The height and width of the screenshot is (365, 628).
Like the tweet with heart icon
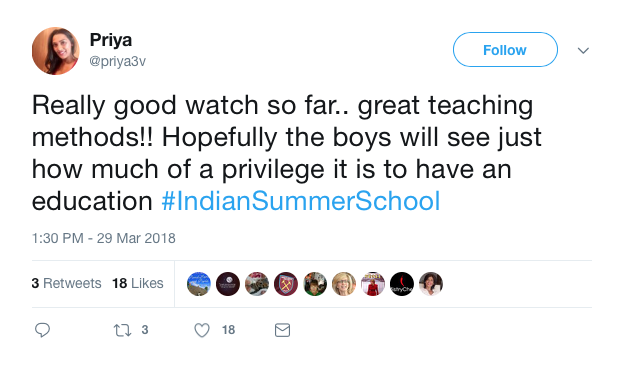(202, 330)
